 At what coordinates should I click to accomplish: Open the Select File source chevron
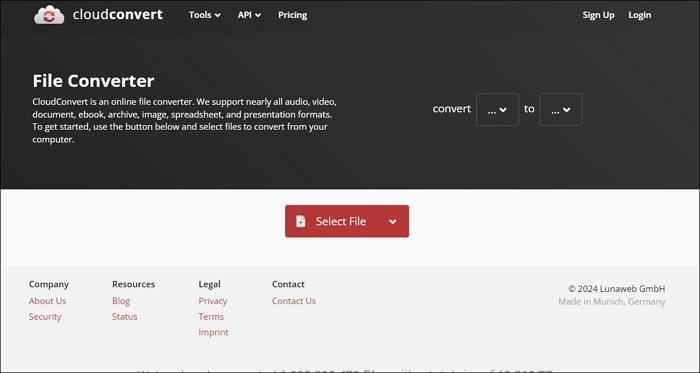392,221
